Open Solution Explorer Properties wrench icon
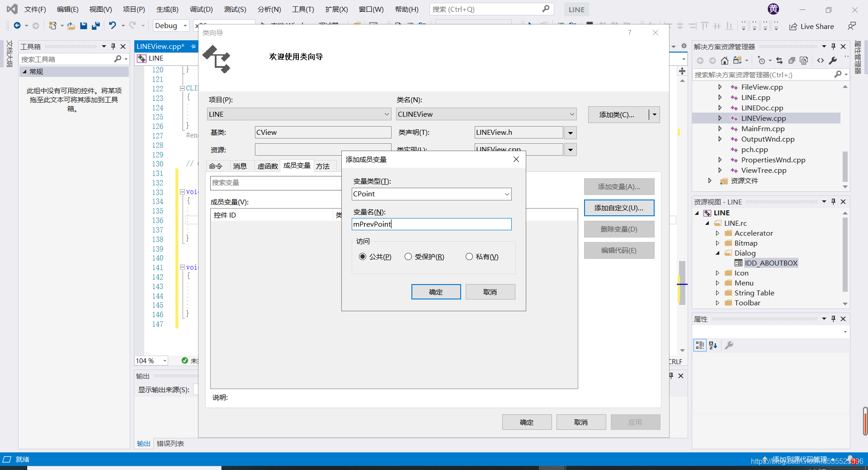This screenshot has width=868, height=470. [833, 60]
